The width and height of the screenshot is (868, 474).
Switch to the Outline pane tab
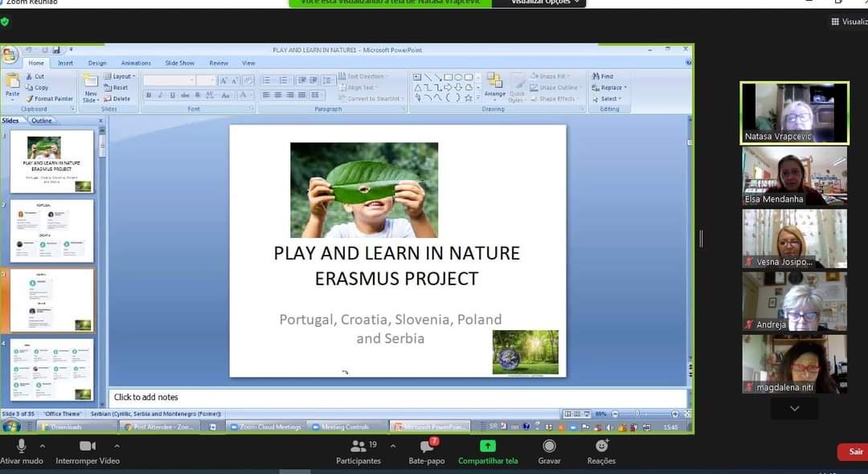click(42, 120)
